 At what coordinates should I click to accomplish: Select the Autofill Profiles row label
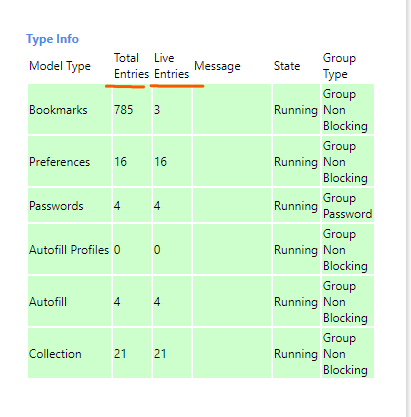(69, 250)
